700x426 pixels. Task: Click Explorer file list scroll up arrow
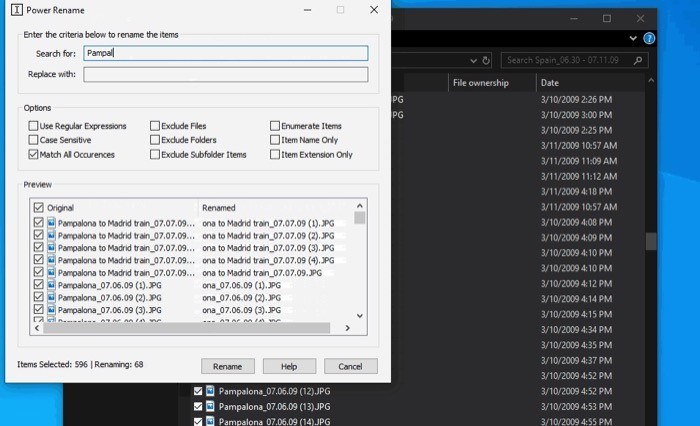coord(651,80)
